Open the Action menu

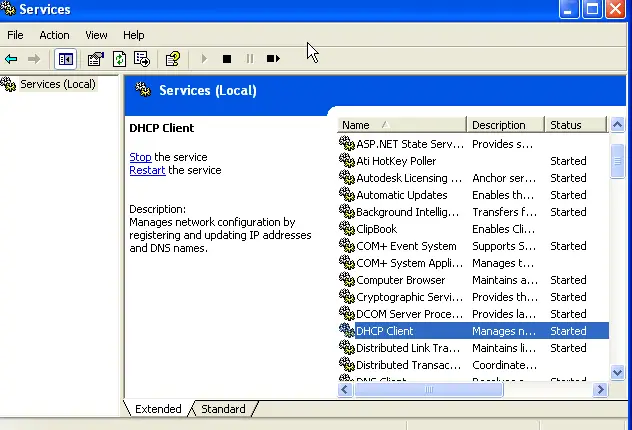[x=54, y=35]
